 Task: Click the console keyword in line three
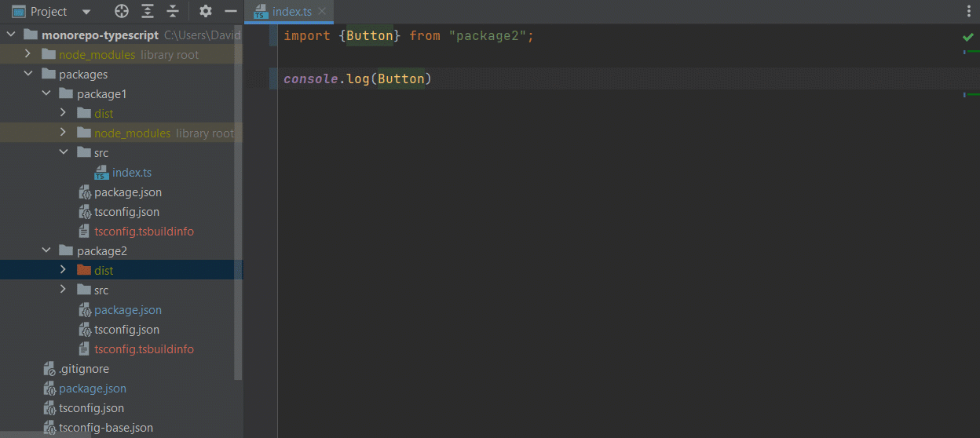tap(311, 78)
